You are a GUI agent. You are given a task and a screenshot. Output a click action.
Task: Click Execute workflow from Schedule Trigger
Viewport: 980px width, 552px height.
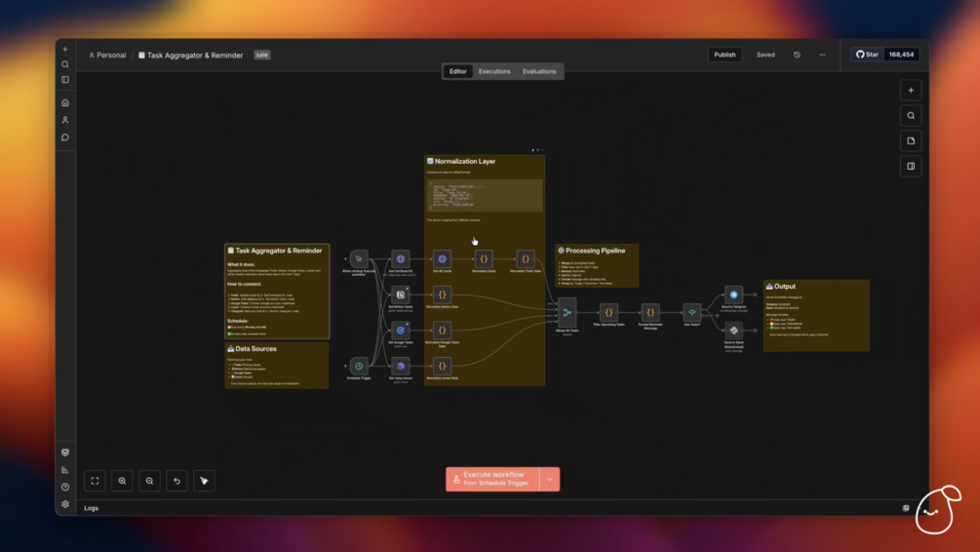(x=492, y=480)
